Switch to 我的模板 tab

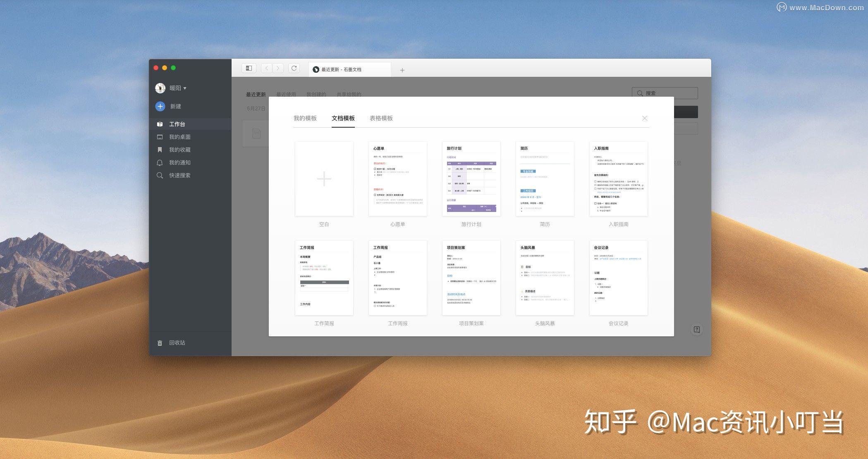coord(305,118)
